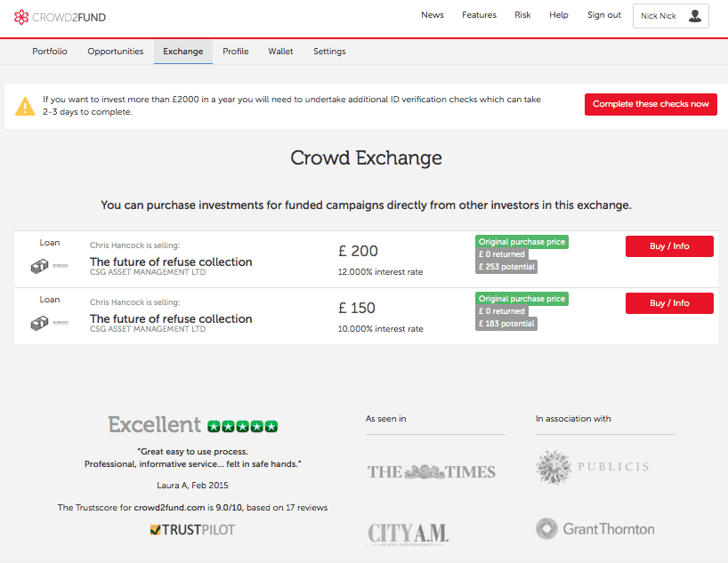Open the Risk link in the header

click(x=522, y=15)
